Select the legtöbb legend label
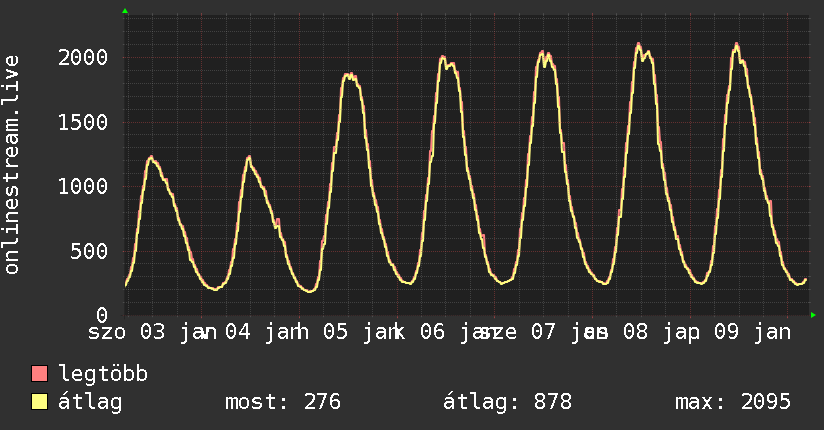This screenshot has height=430, width=824. pyautogui.click(x=104, y=375)
